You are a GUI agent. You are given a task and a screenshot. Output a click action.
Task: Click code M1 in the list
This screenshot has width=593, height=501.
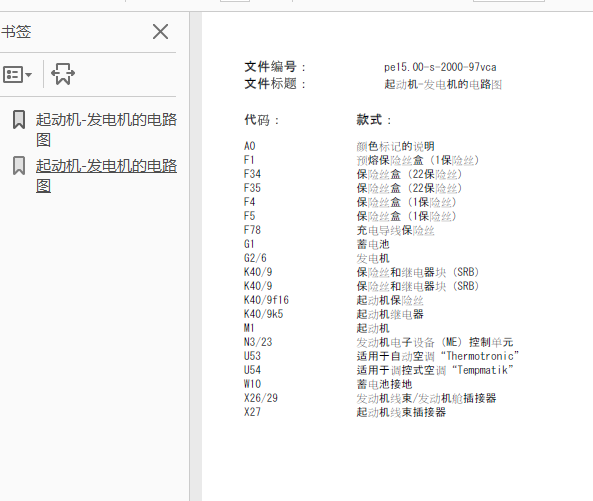point(249,328)
